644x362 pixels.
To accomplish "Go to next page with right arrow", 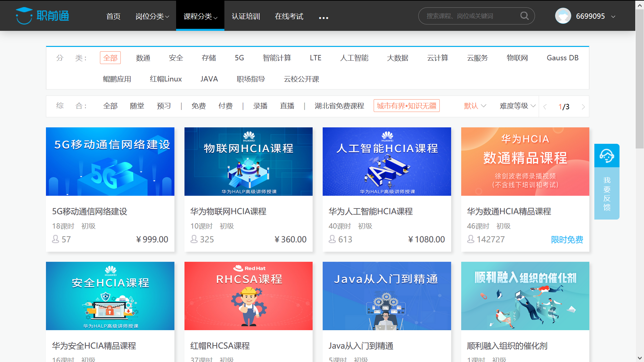I will [x=583, y=107].
